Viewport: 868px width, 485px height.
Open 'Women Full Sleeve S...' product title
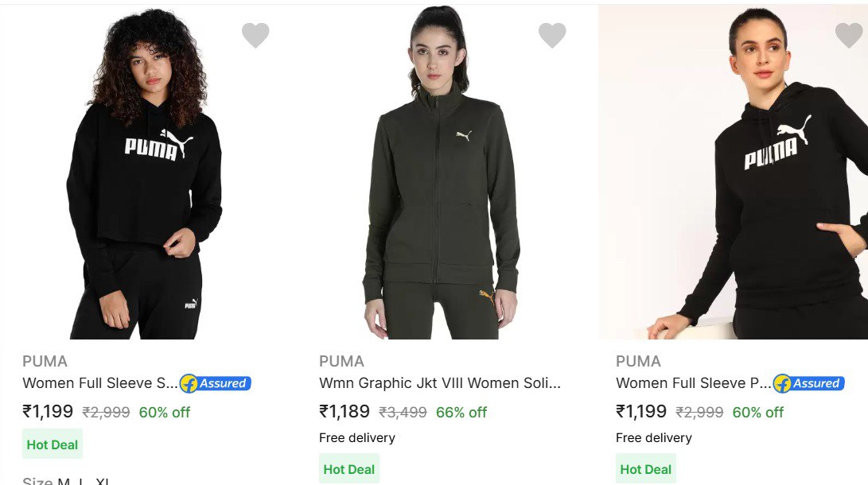(x=99, y=383)
